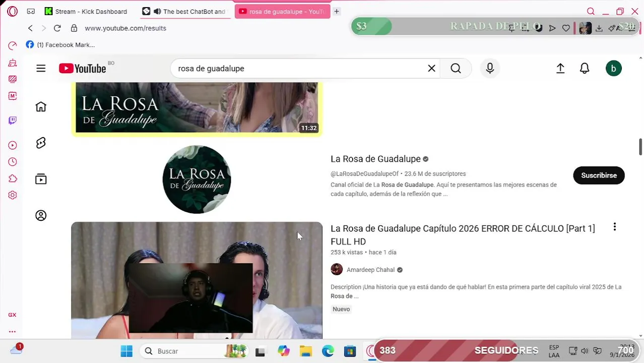Open a new browser tab
Image resolution: width=644 pixels, height=363 pixels.
(x=337, y=11)
